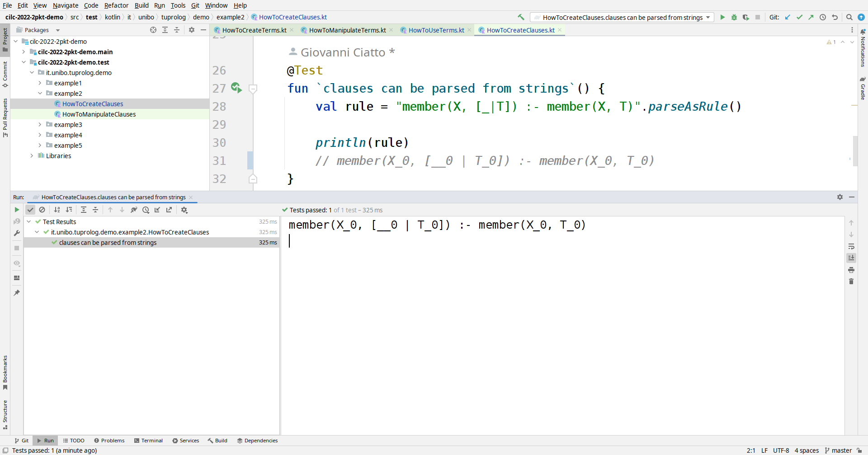The image size is (868, 455).
Task: Open TODO tool window
Action: point(74,441)
